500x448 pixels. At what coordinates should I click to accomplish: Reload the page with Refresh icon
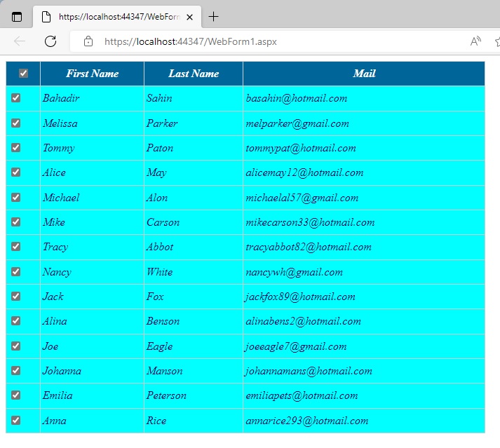tap(50, 41)
